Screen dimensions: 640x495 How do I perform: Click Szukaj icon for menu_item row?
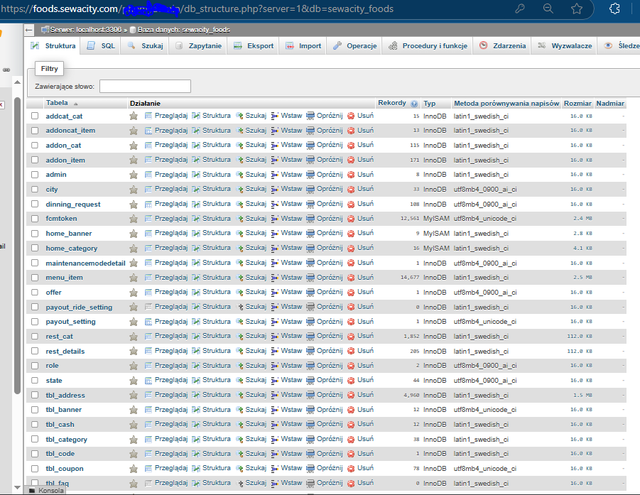pos(240,277)
